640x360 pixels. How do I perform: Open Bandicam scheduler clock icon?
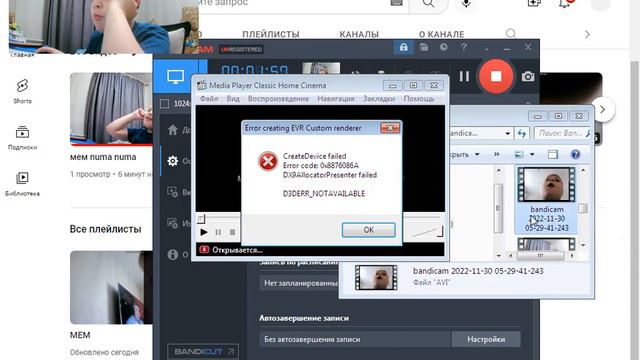[x=444, y=47]
